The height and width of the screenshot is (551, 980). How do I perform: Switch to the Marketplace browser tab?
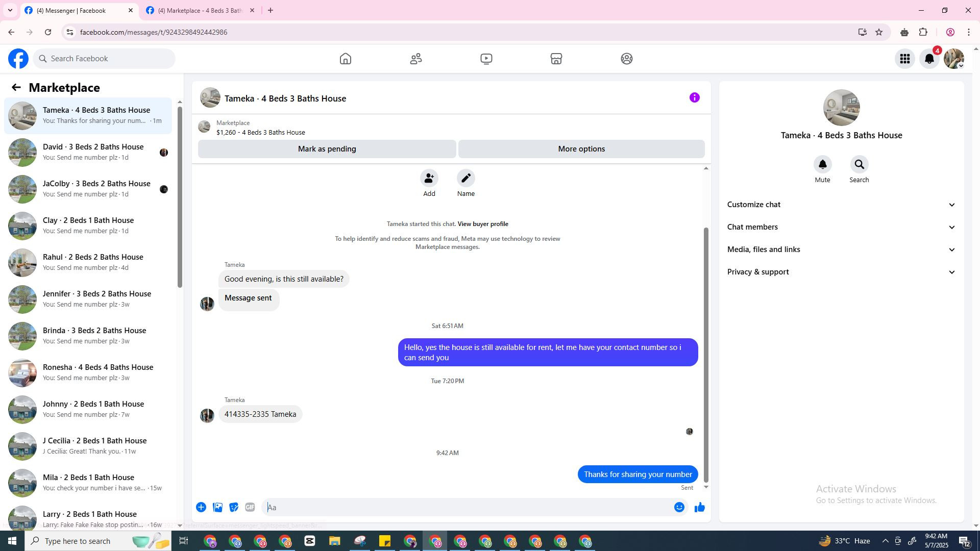point(200,10)
